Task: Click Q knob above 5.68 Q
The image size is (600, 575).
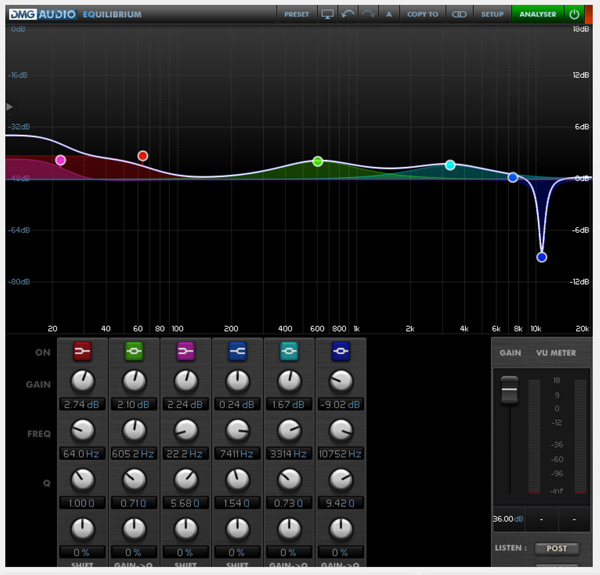Action: [x=186, y=480]
